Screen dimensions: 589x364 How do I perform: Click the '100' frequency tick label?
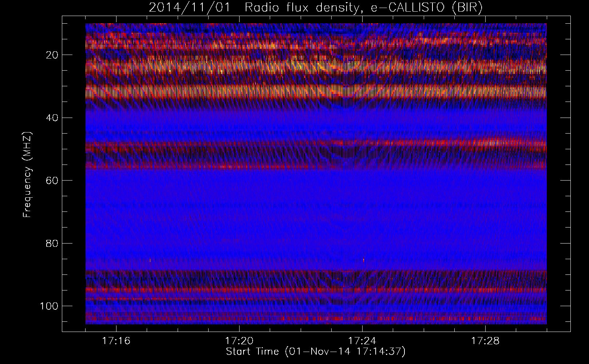(49, 306)
